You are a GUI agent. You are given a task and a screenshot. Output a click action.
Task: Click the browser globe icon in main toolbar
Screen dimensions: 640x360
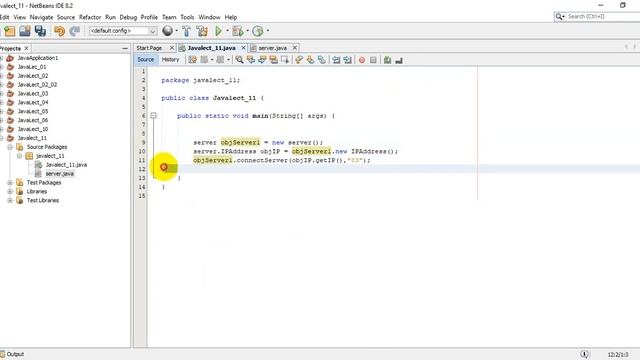[167, 31]
